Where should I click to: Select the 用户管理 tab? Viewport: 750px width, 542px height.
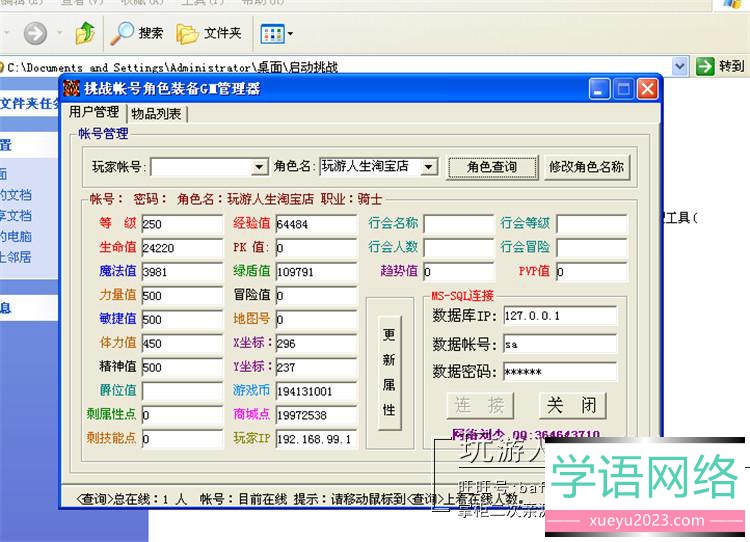coord(94,112)
